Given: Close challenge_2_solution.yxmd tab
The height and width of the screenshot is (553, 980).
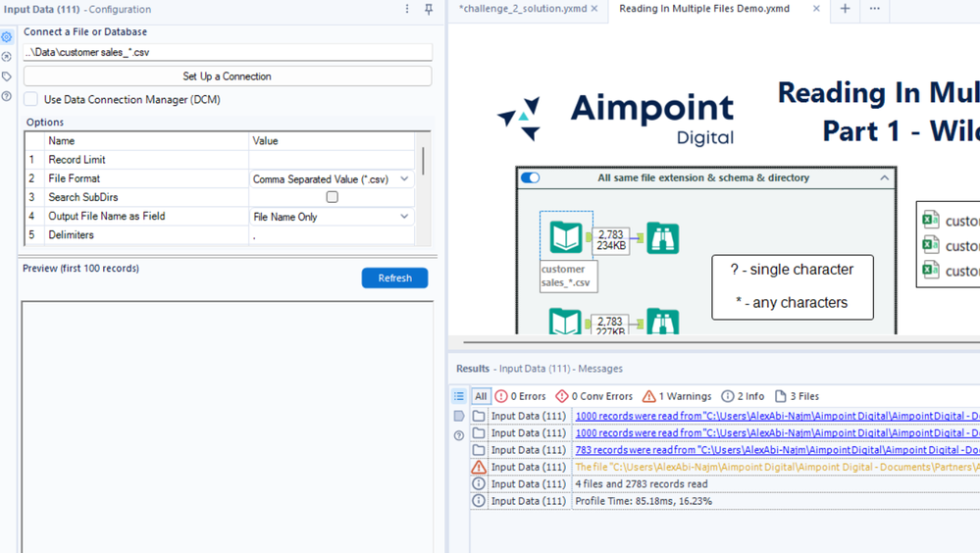Looking at the screenshot, I should point(594,9).
